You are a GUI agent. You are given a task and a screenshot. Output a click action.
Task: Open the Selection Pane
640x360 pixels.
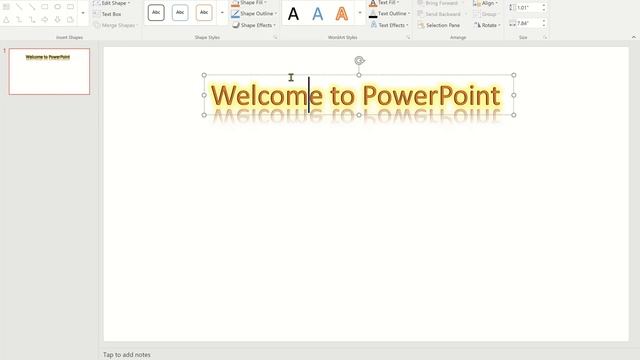pyautogui.click(x=439, y=25)
